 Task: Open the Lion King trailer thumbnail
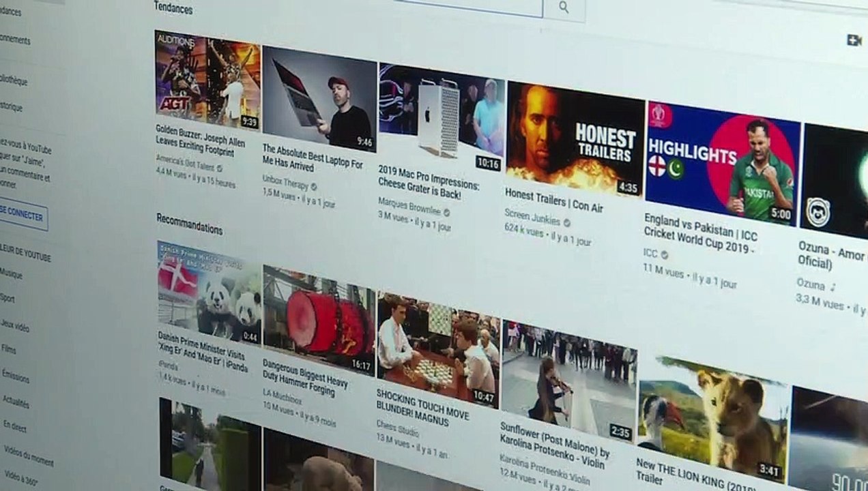tap(714, 418)
